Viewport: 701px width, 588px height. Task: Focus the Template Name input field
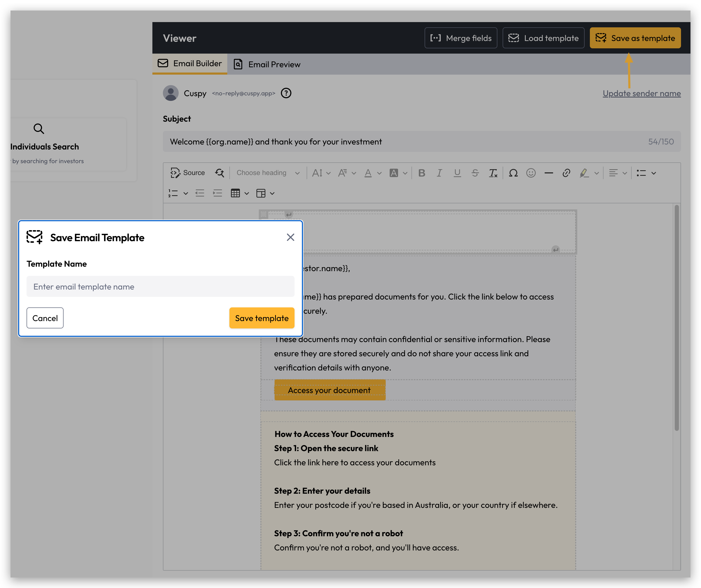coord(160,286)
